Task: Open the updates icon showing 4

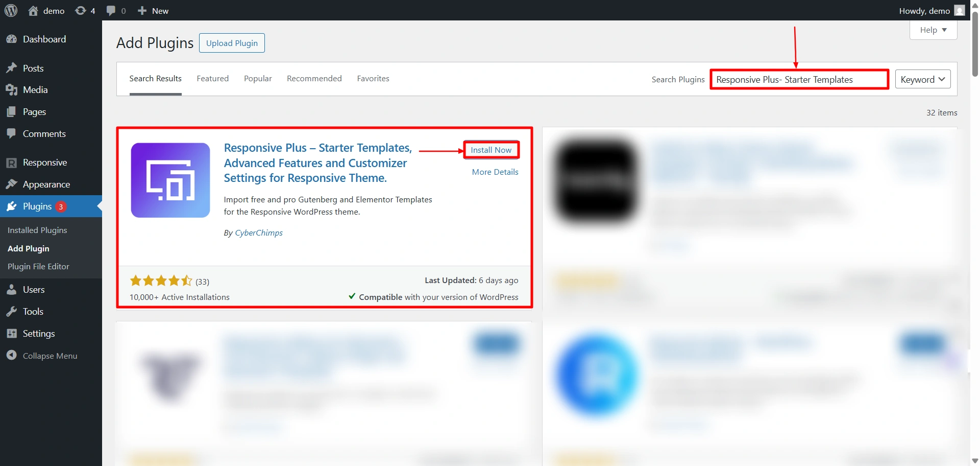Action: [x=80, y=11]
